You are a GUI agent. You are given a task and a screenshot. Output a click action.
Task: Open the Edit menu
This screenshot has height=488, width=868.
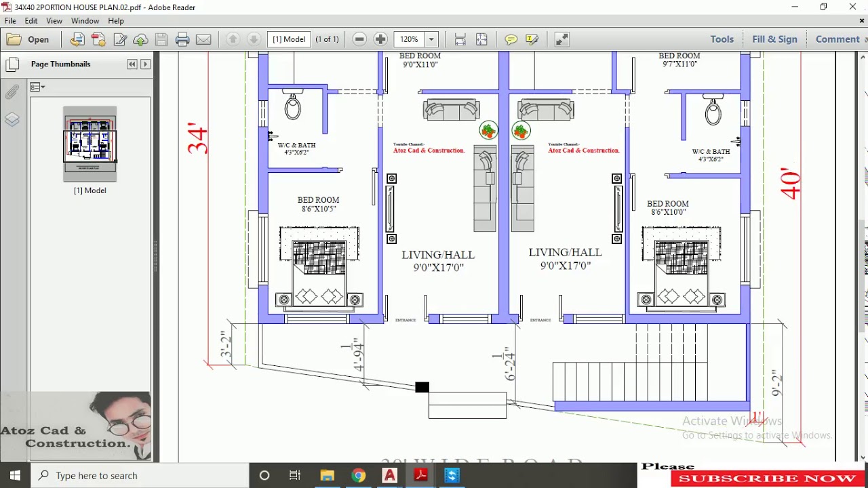(31, 21)
